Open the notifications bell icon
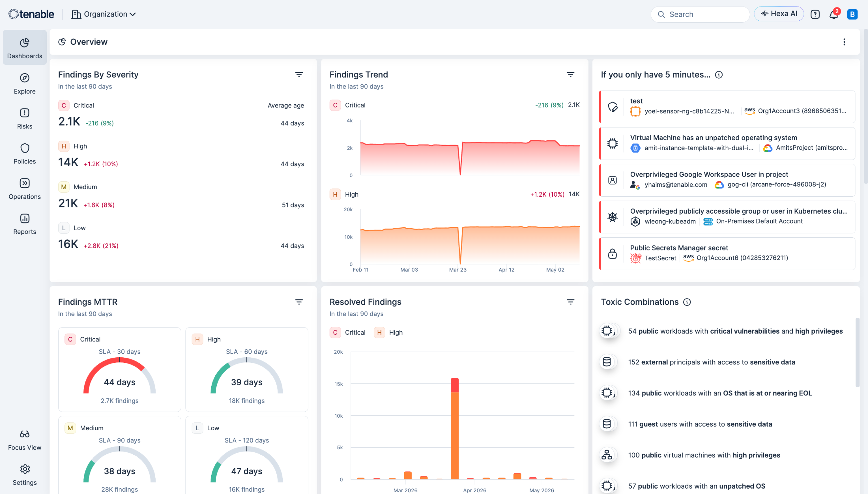 pyautogui.click(x=834, y=14)
